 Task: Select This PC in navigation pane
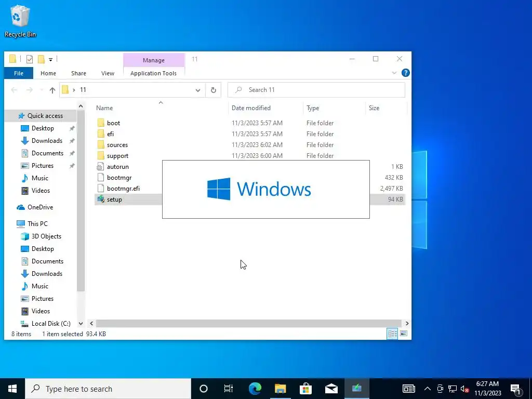click(37, 224)
